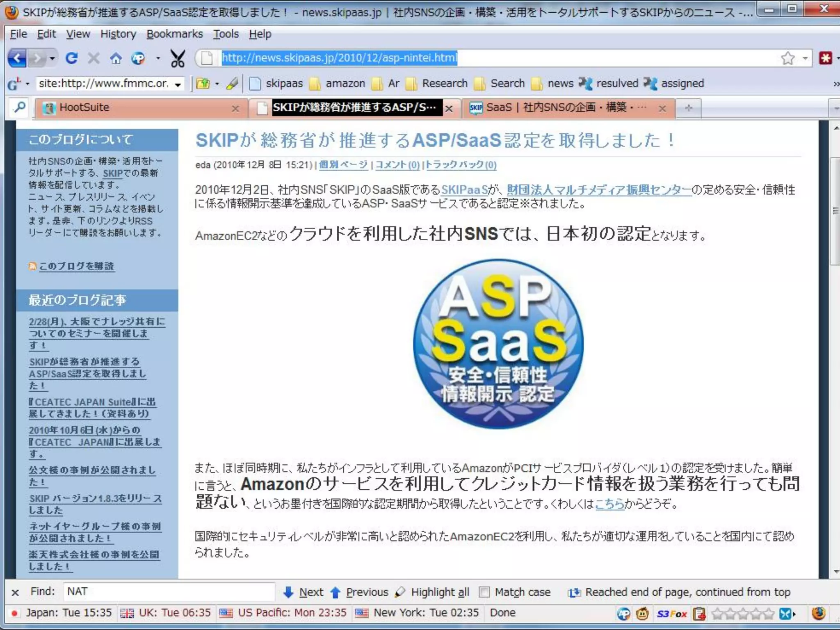Screen dimensions: 840x630
Task: Click the scissors toolbar icon
Action: coord(178,59)
